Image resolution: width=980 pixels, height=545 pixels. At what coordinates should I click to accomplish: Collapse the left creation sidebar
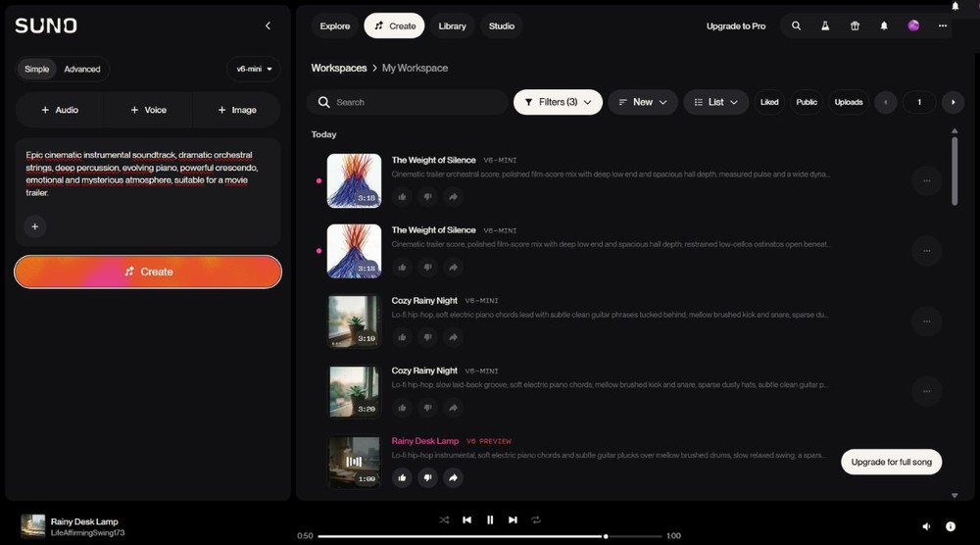click(x=268, y=25)
